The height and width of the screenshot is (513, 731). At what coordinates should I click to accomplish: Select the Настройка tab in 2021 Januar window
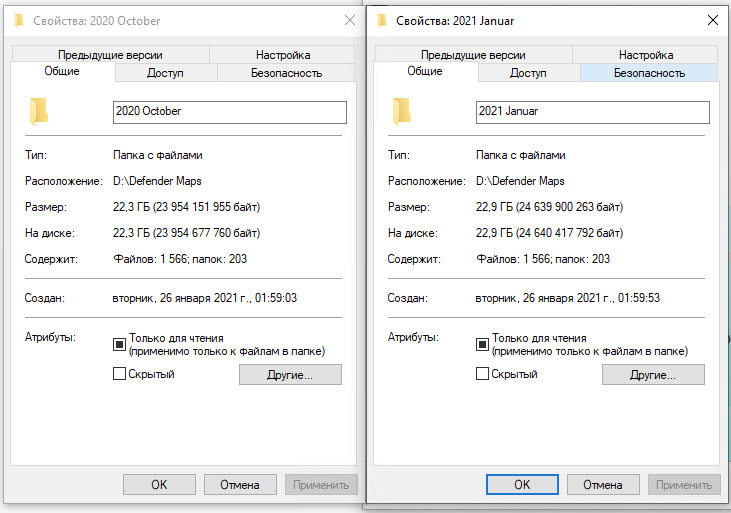[x=645, y=55]
